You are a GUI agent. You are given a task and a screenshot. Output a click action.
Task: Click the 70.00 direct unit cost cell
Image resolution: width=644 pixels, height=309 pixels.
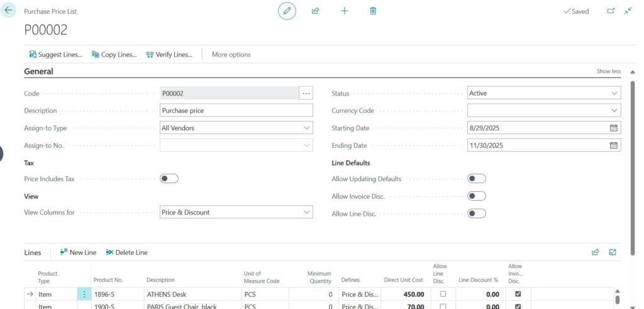[x=405, y=306]
